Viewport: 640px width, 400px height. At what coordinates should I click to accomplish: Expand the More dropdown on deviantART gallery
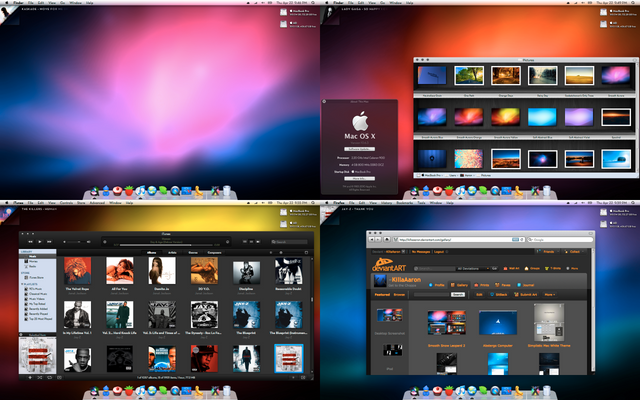pyautogui.click(x=549, y=295)
